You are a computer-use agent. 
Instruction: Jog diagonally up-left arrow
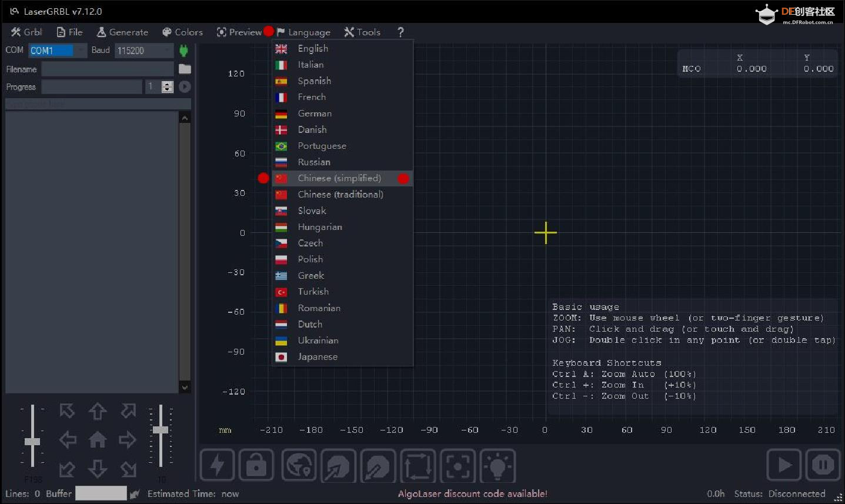[68, 410]
